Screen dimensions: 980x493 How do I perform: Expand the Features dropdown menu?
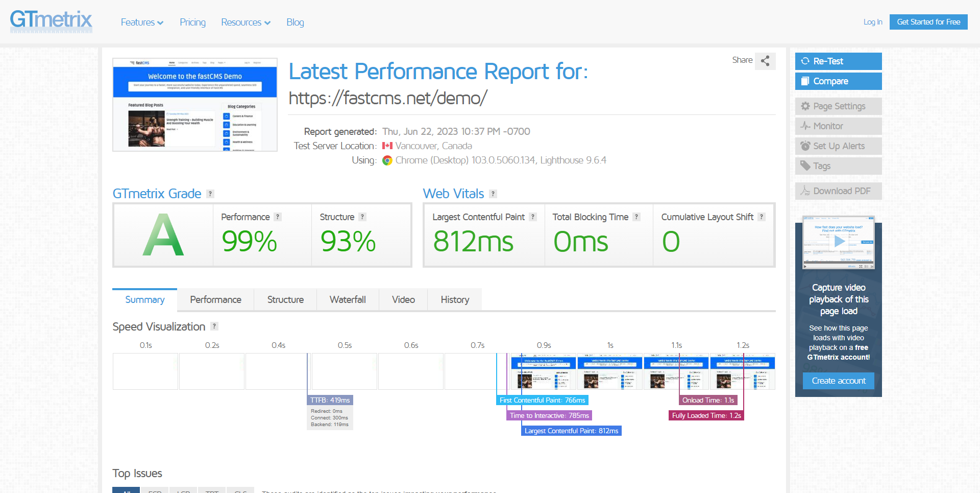point(142,22)
